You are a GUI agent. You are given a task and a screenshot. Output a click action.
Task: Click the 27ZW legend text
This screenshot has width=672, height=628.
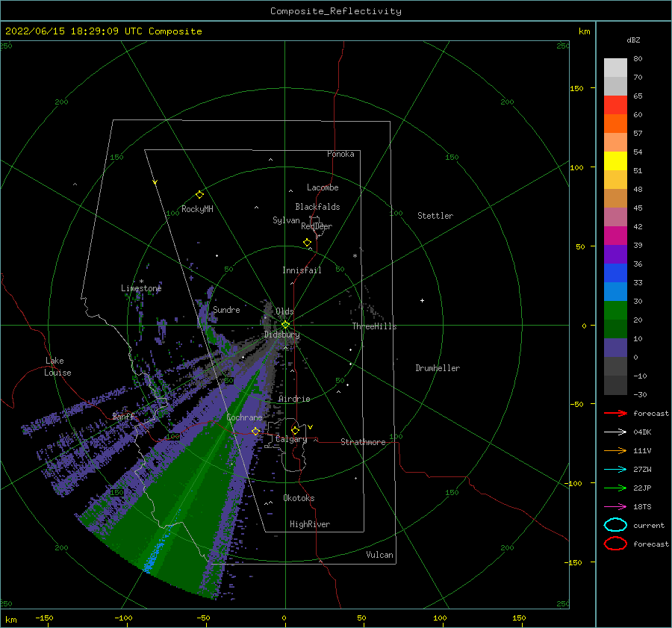coord(642,470)
